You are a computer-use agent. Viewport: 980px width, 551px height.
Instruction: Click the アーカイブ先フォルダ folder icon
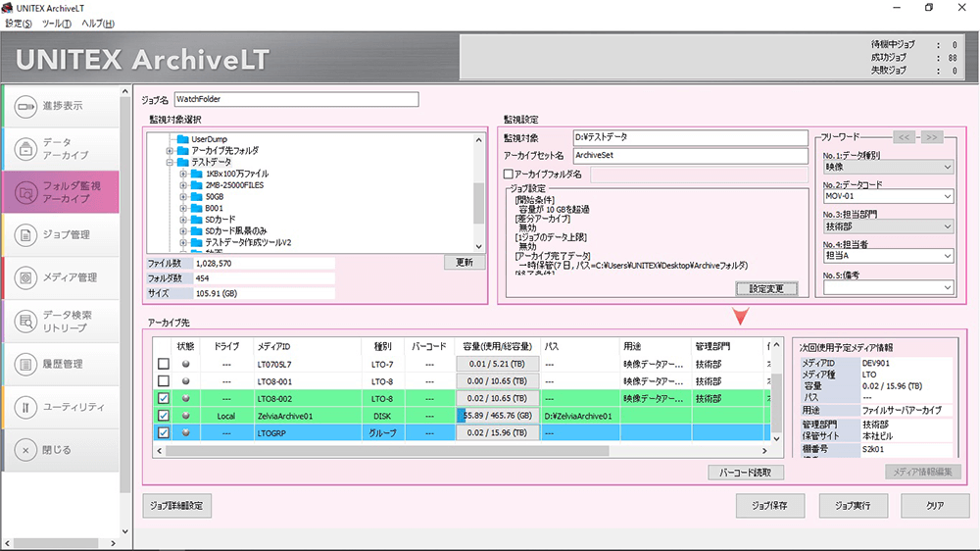[x=182, y=151]
